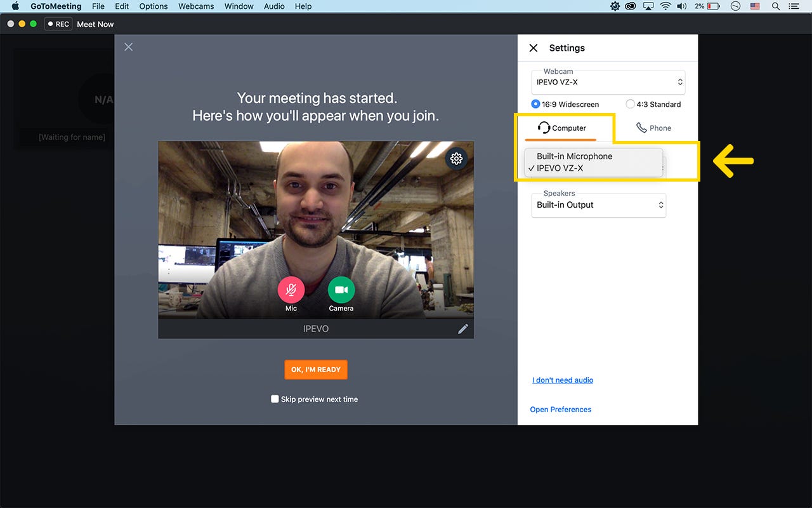Open settings gear on webcam preview
This screenshot has width=812, height=508.
pos(456,159)
